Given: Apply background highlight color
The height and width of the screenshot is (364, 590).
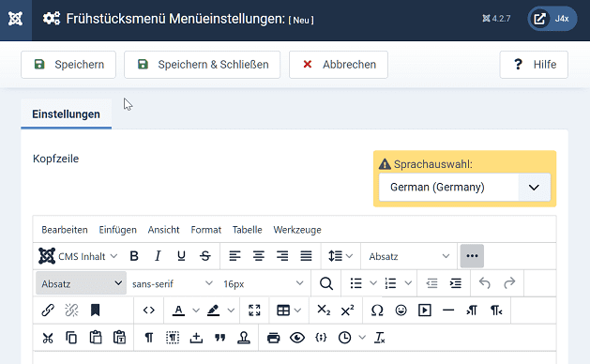Looking at the screenshot, I should [x=213, y=311].
